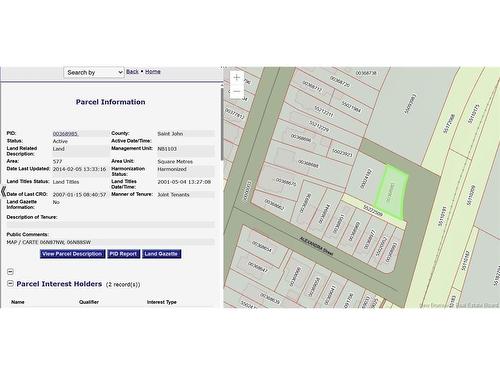This screenshot has width=500, height=375.
Task: Open the Land Gazette button
Action: coord(161,254)
